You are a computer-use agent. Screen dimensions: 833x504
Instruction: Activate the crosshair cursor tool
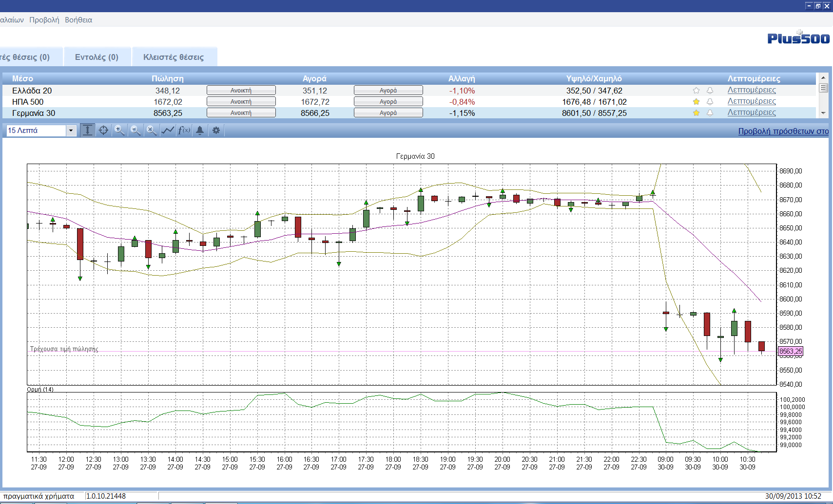103,131
